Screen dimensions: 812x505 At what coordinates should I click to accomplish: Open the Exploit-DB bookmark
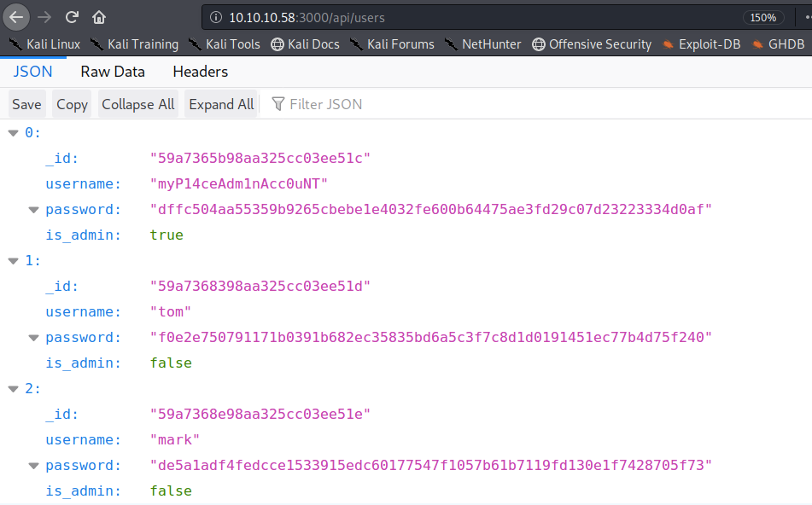point(701,44)
